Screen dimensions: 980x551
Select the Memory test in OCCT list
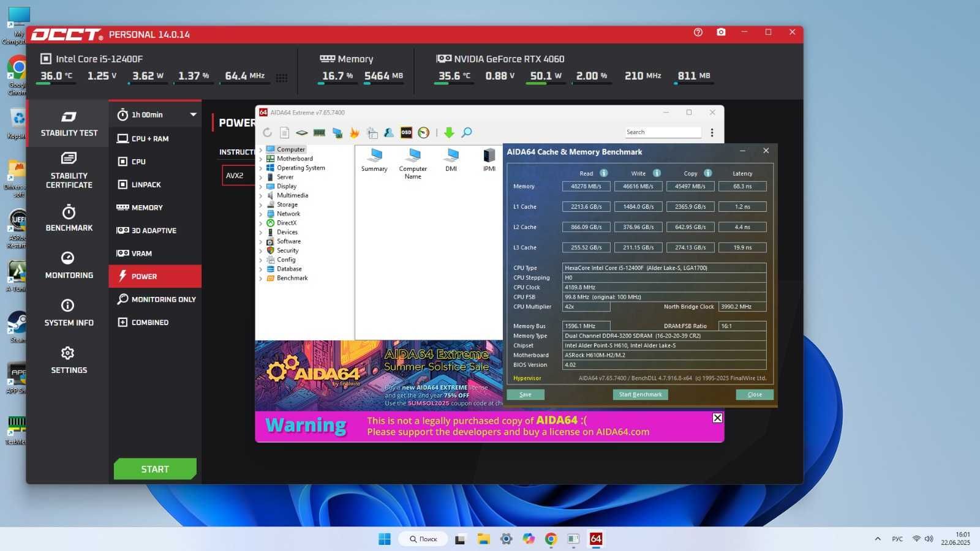pos(155,208)
